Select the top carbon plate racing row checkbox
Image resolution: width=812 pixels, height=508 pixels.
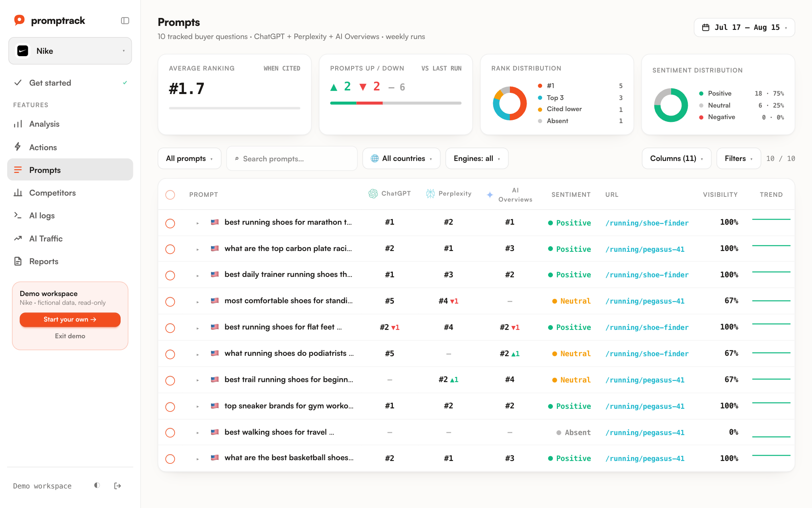[x=170, y=249]
